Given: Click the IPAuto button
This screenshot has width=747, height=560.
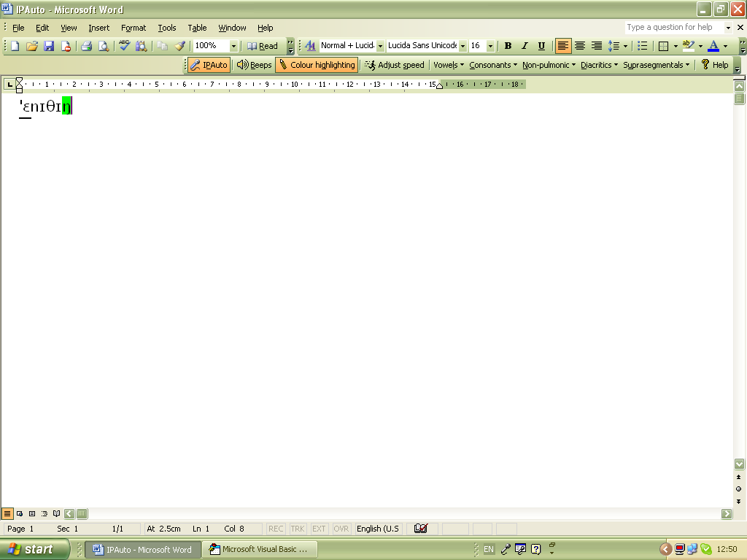Looking at the screenshot, I should (208, 65).
